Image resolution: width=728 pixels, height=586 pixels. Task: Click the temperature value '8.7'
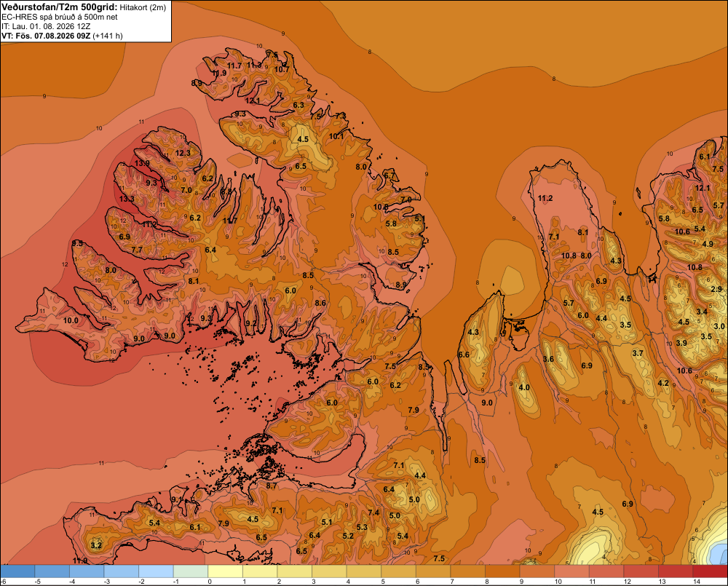pos(272,486)
